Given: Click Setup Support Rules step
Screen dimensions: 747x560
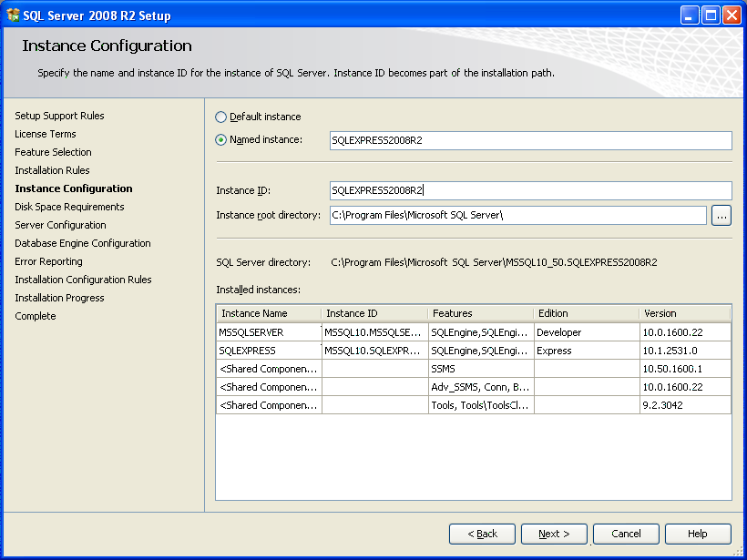Looking at the screenshot, I should (x=59, y=116).
